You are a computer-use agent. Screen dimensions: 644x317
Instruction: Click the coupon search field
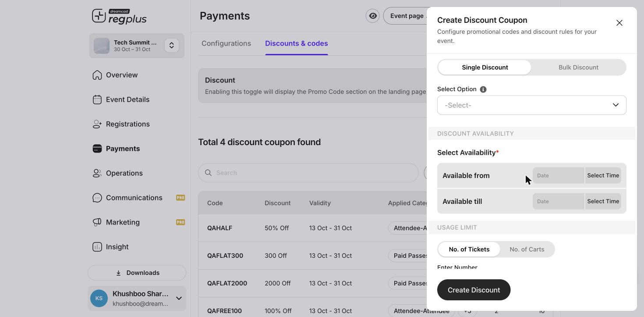click(308, 173)
